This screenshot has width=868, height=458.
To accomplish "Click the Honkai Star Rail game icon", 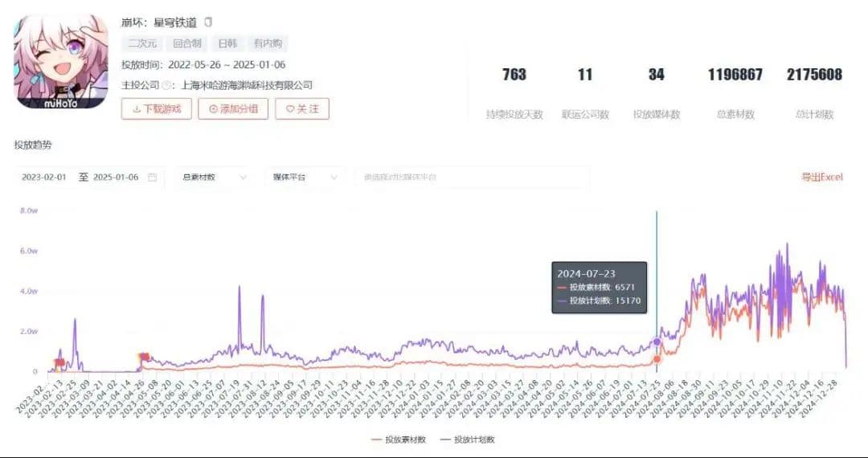I will coord(62,62).
